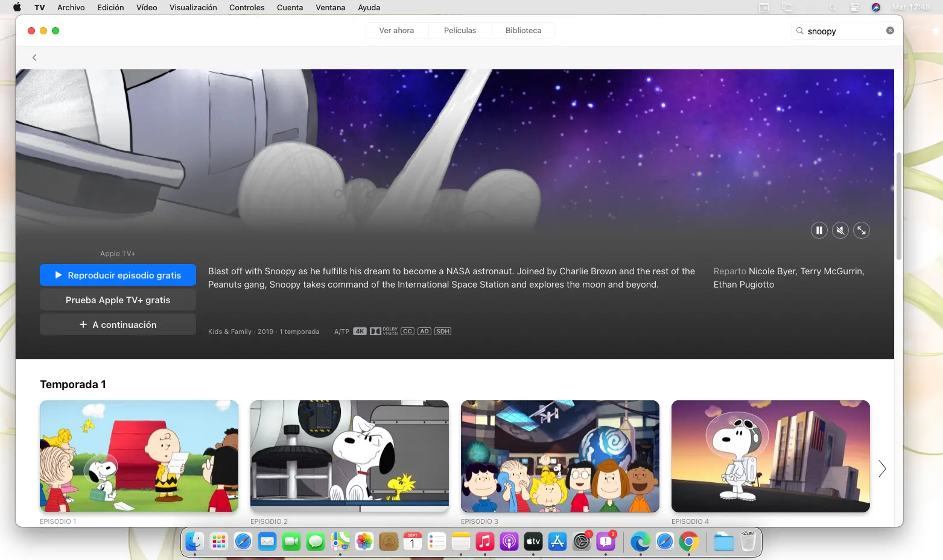Screen dimensions: 943x560
Task: Open Microsoft Edge from the dock
Action: pyautogui.click(x=640, y=541)
